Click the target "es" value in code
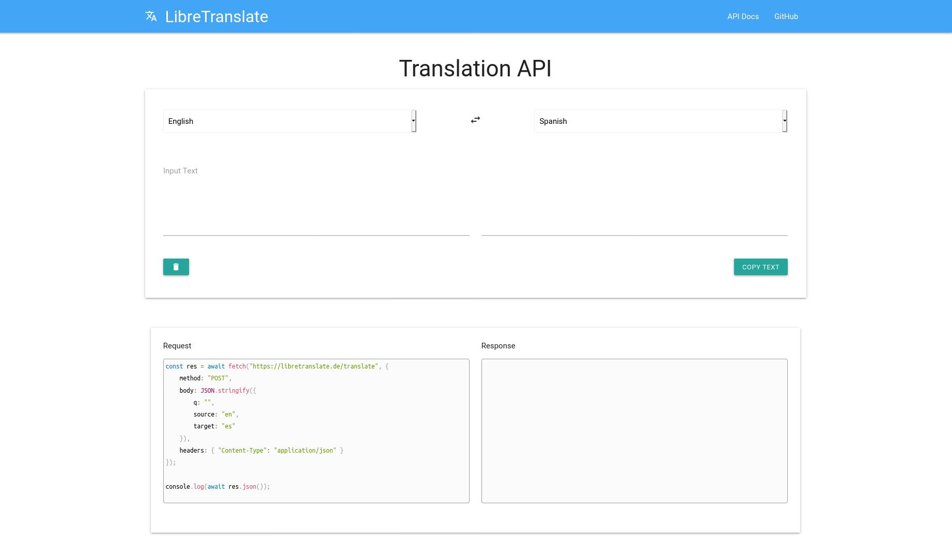 [228, 426]
